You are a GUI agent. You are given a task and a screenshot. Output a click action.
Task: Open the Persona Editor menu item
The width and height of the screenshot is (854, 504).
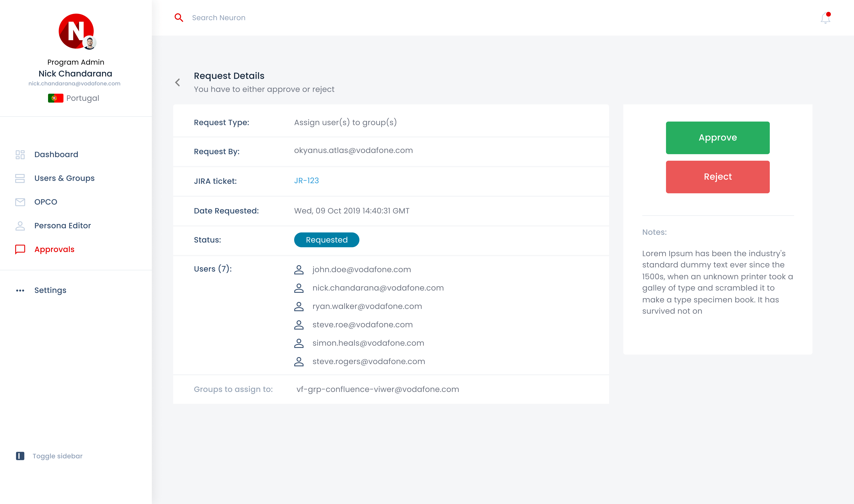pyautogui.click(x=63, y=226)
